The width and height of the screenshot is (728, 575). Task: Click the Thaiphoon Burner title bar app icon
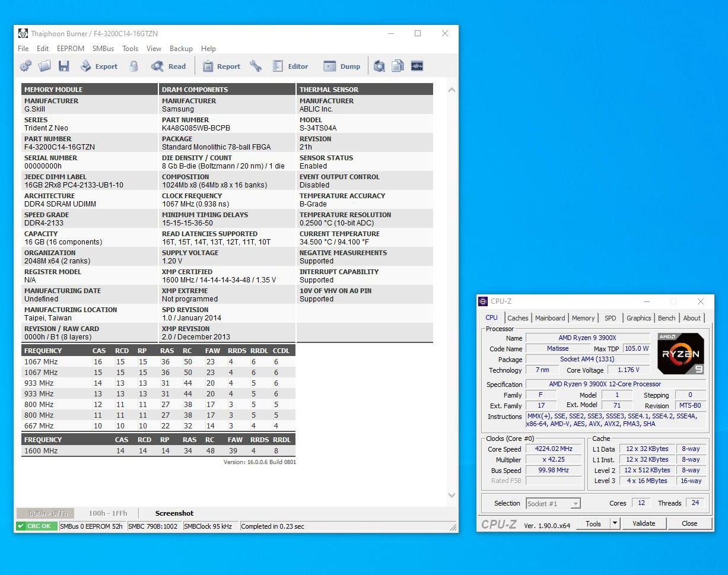[23, 34]
